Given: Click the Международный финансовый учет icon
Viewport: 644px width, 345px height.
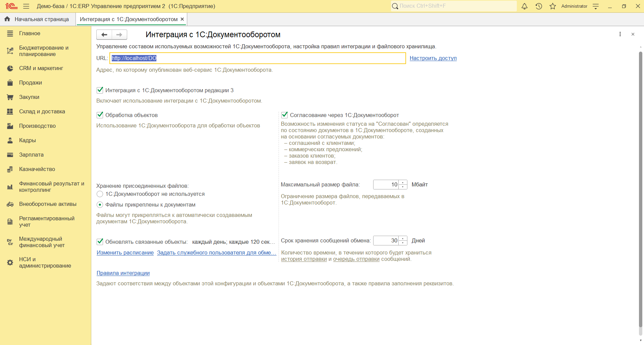Looking at the screenshot, I should [x=10, y=242].
